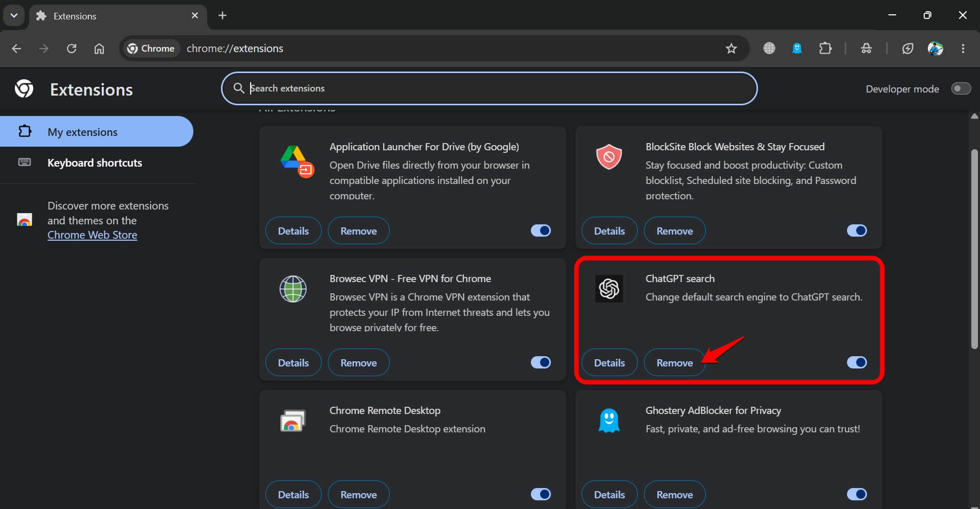Remove ChatGPT search extension
980x509 pixels.
pyautogui.click(x=675, y=362)
